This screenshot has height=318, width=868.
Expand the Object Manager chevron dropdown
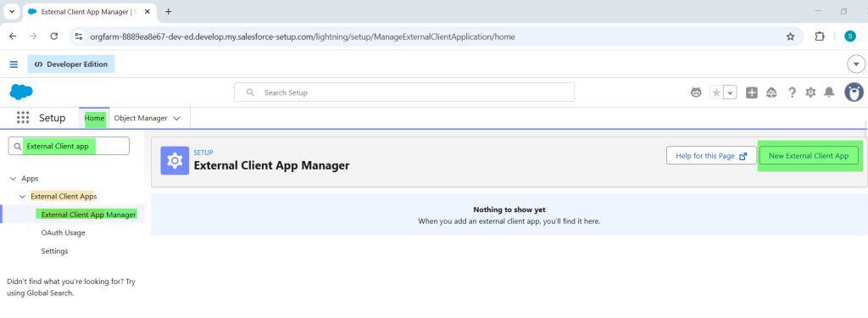(x=176, y=118)
